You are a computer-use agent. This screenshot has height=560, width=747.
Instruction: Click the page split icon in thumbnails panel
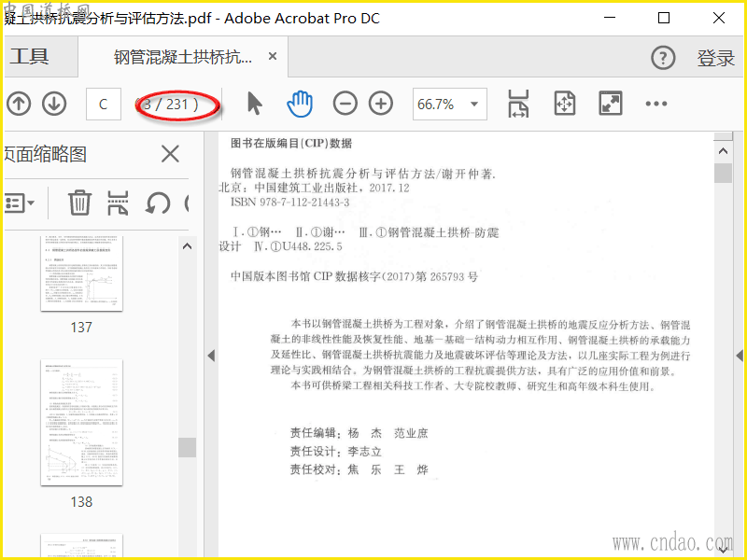click(118, 203)
